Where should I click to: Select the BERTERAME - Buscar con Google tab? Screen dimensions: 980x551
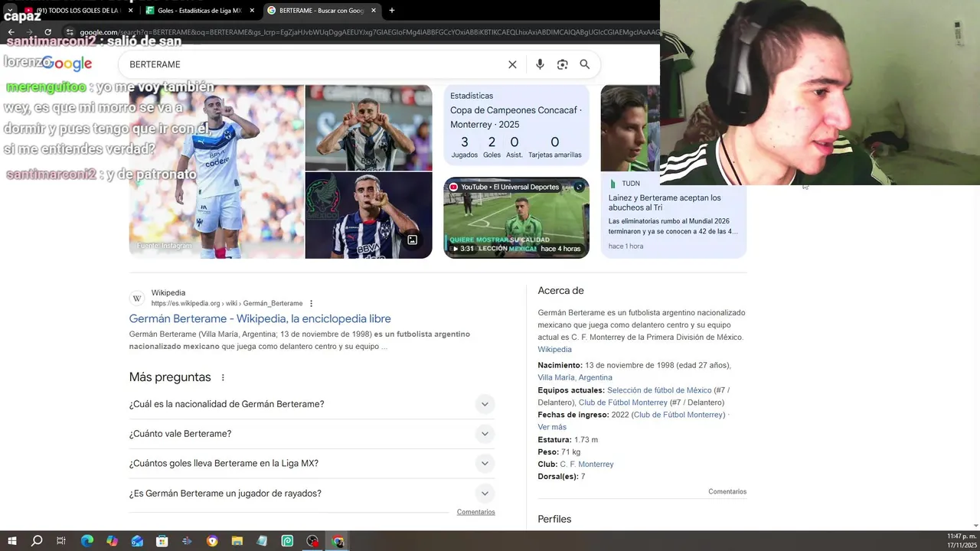(322, 11)
